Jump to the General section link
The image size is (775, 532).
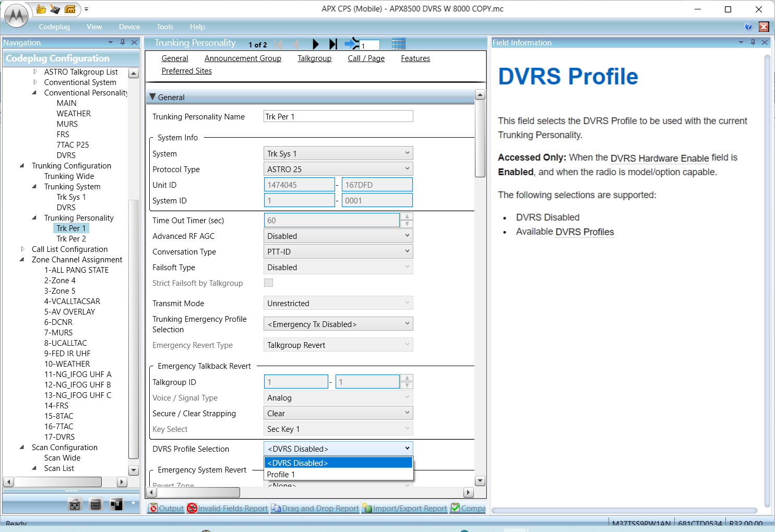click(x=175, y=58)
